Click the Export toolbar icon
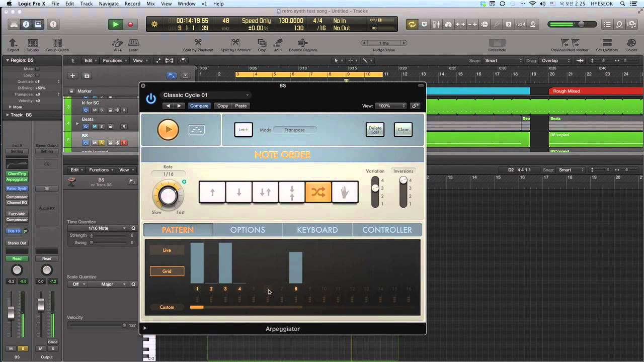644x362 pixels. click(13, 45)
